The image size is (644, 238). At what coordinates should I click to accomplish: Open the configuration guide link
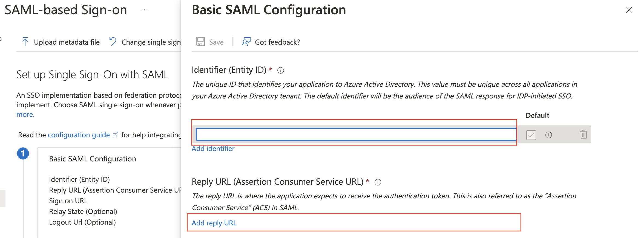click(79, 135)
